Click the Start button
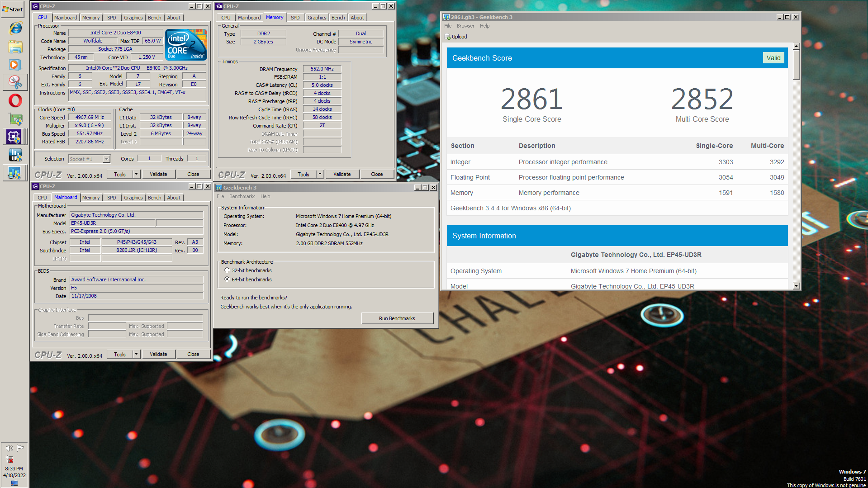This screenshot has height=488, width=868. coord(13,9)
